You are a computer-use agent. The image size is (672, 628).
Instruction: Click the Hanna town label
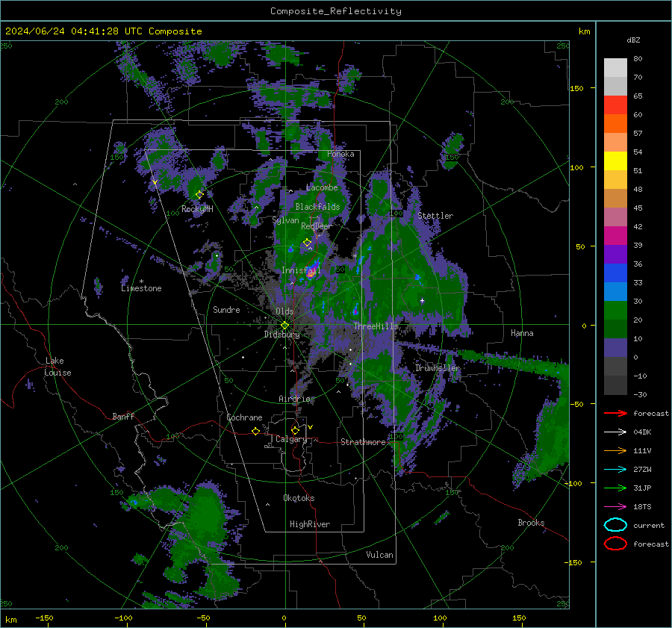(522, 333)
